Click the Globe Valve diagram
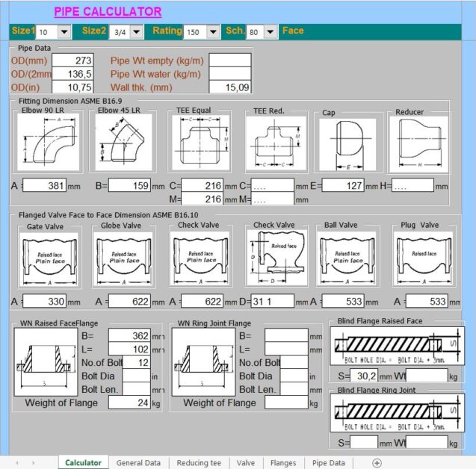This screenshot has height=469, width=476. pos(123,259)
